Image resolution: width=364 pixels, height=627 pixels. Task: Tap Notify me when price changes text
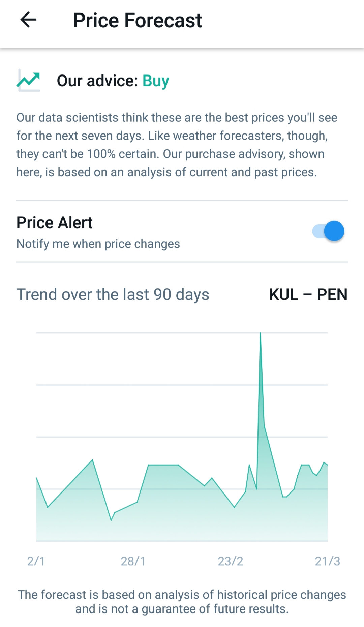click(x=98, y=244)
